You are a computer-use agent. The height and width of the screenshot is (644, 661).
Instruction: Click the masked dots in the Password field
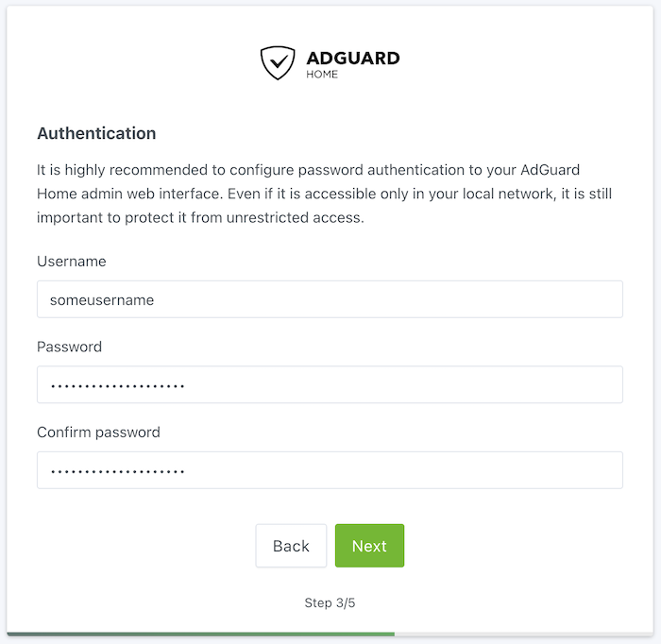[x=117, y=385]
